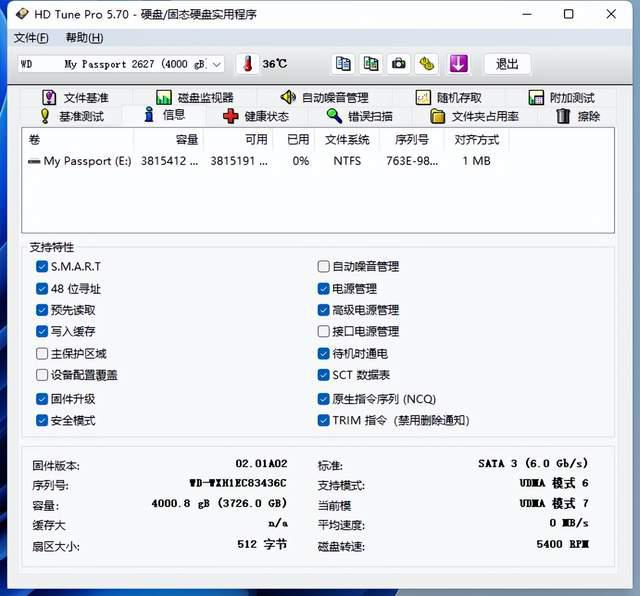This screenshot has height=596, width=640.
Task: Switch to the 基准测试 tab
Action: (x=72, y=116)
